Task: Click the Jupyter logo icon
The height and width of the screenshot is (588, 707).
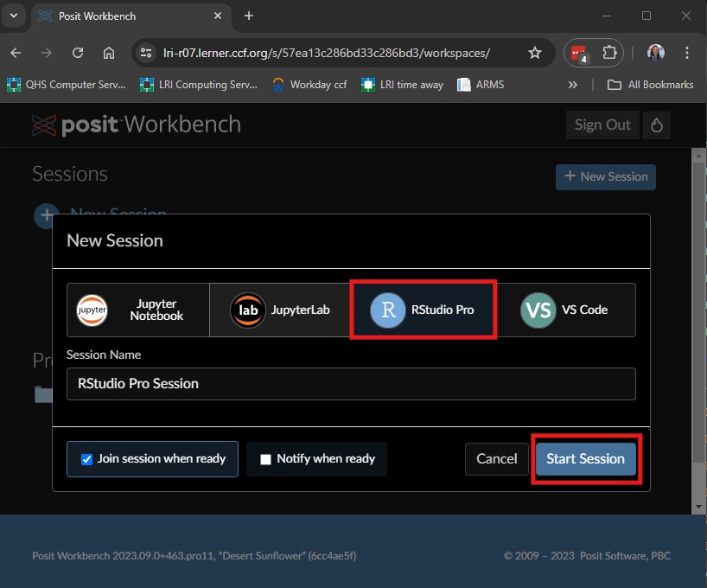Action: point(92,310)
